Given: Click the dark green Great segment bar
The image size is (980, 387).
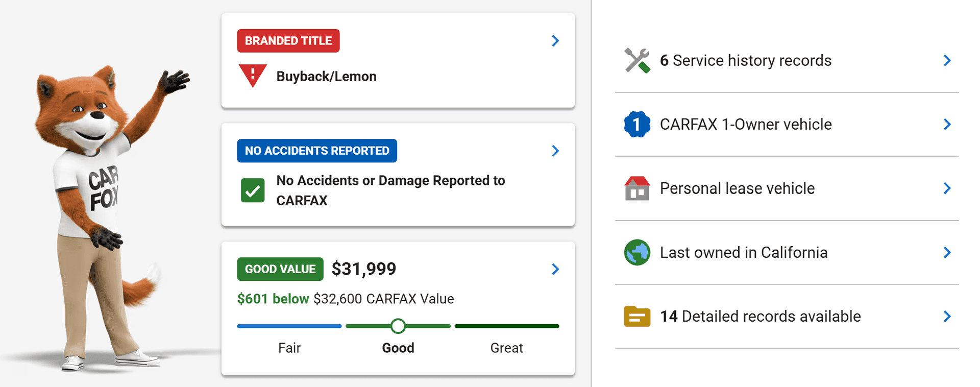Looking at the screenshot, I should (x=507, y=326).
